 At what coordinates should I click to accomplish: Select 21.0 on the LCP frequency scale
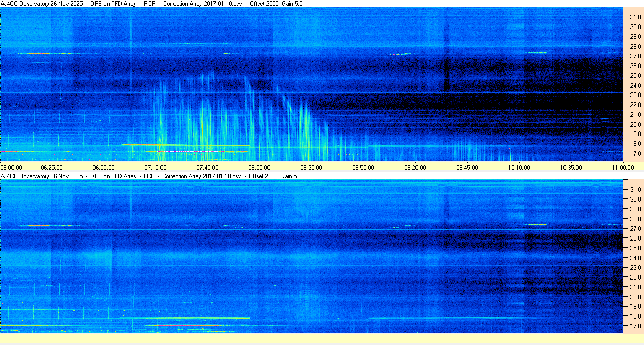[635, 287]
